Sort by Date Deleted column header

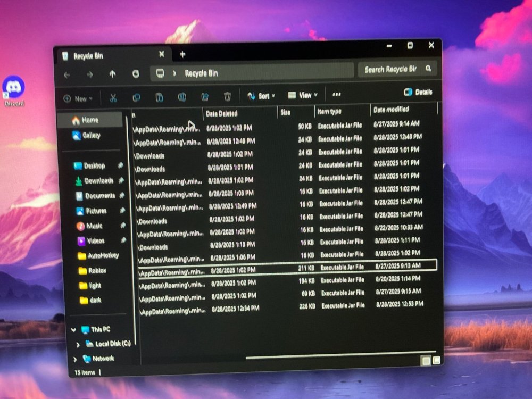click(x=221, y=114)
